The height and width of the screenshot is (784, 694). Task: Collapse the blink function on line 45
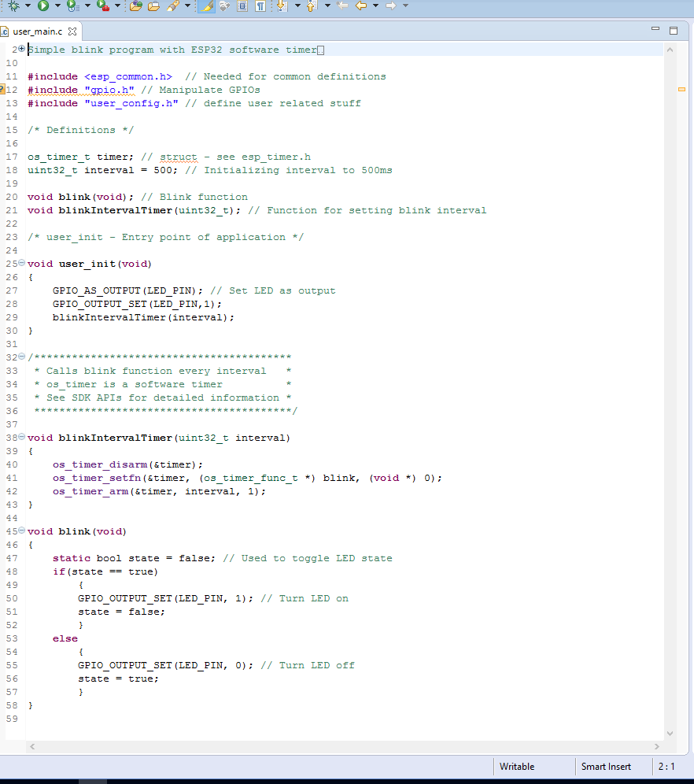click(x=21, y=531)
